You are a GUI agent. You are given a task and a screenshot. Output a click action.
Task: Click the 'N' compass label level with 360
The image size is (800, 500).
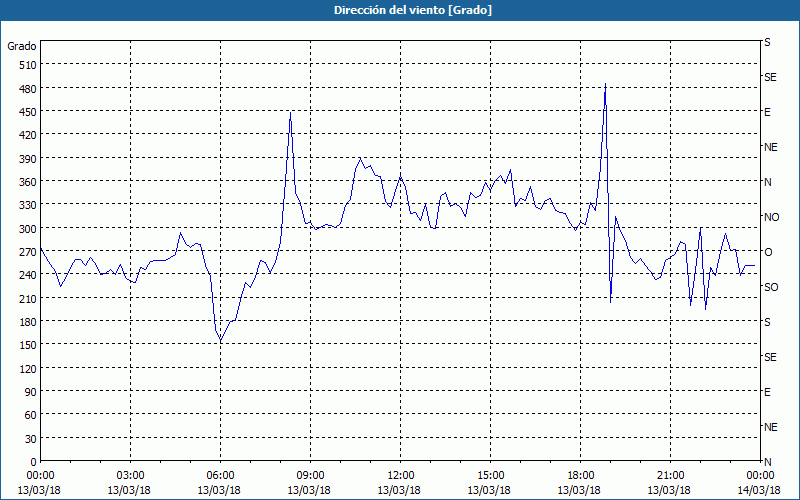tap(767, 182)
